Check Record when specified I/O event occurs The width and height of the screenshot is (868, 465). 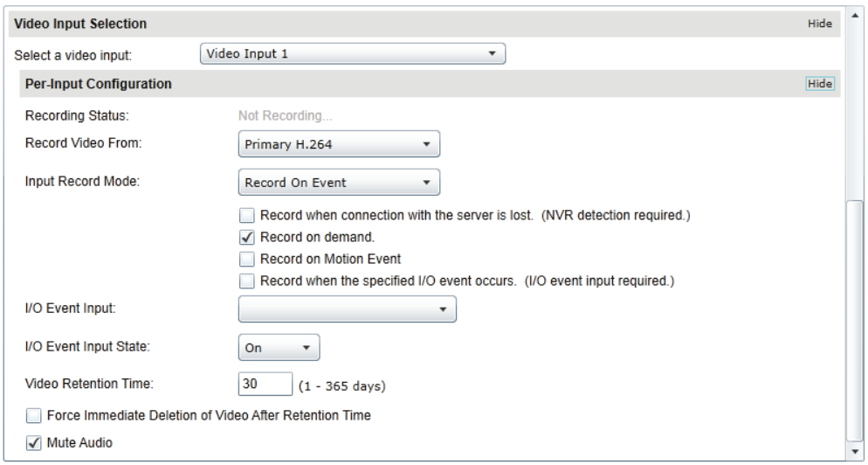[x=246, y=281]
